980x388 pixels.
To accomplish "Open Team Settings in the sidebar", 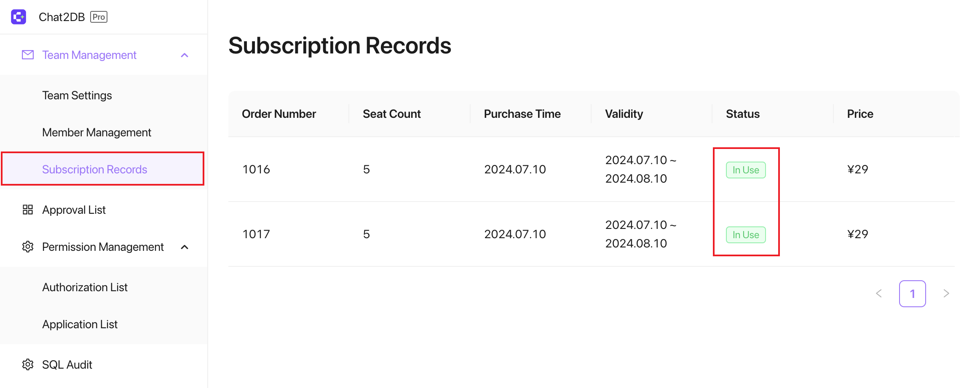I will click(x=77, y=96).
